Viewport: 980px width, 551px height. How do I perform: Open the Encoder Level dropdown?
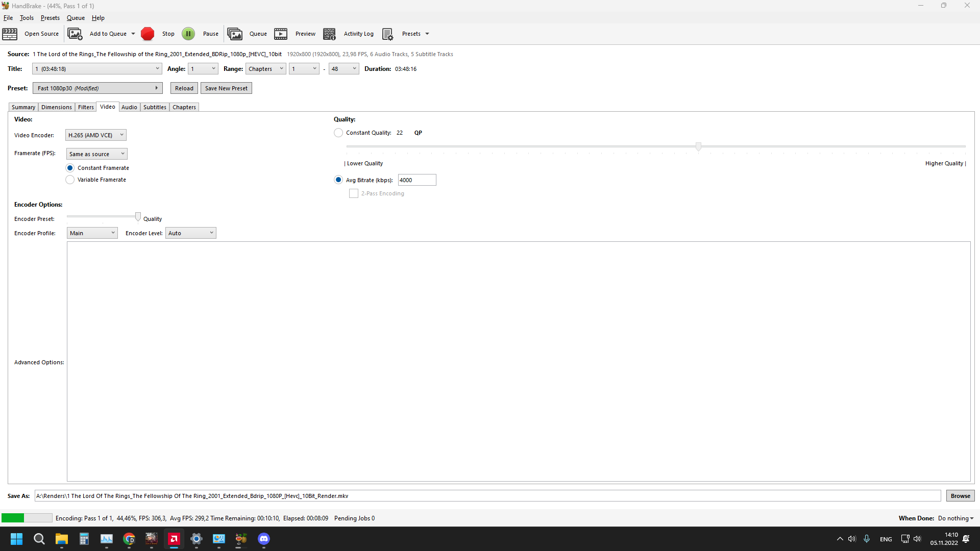pos(191,233)
